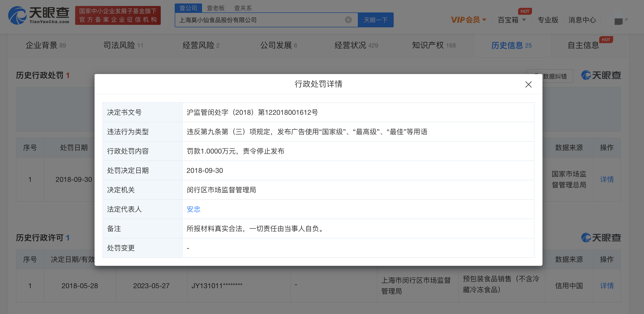Click the watermark logo beside 历史行政许可

pyautogui.click(x=601, y=237)
